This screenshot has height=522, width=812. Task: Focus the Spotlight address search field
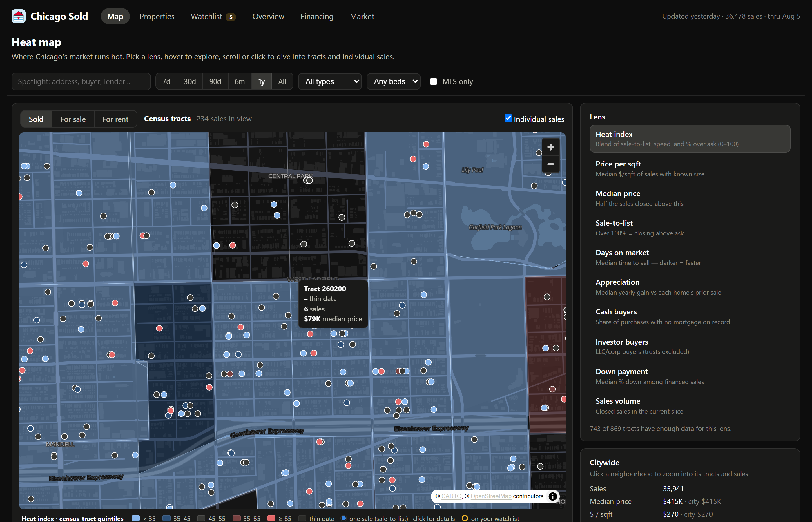(x=81, y=81)
